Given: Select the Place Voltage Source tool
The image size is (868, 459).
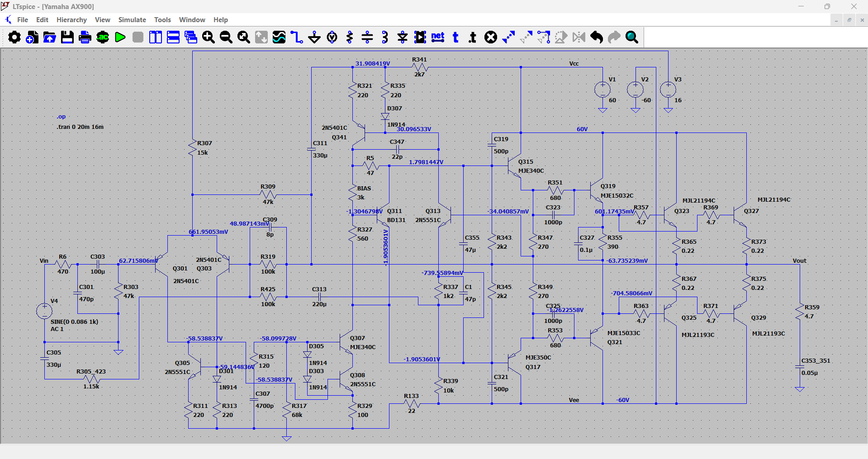Looking at the screenshot, I should (x=332, y=37).
